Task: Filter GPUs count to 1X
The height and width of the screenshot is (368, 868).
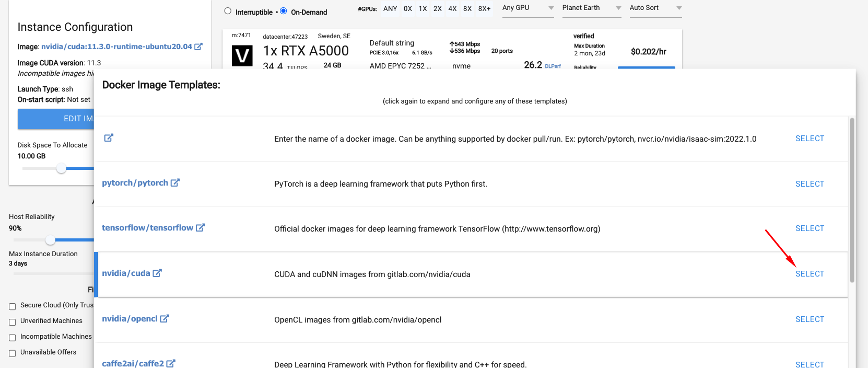Action: 423,9
